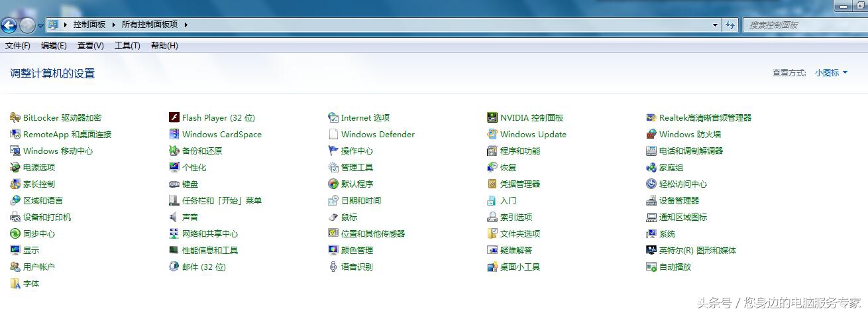Open the RemoteApp 和桌面连接 link
Viewport: 868px width, 313px height.
coord(68,134)
